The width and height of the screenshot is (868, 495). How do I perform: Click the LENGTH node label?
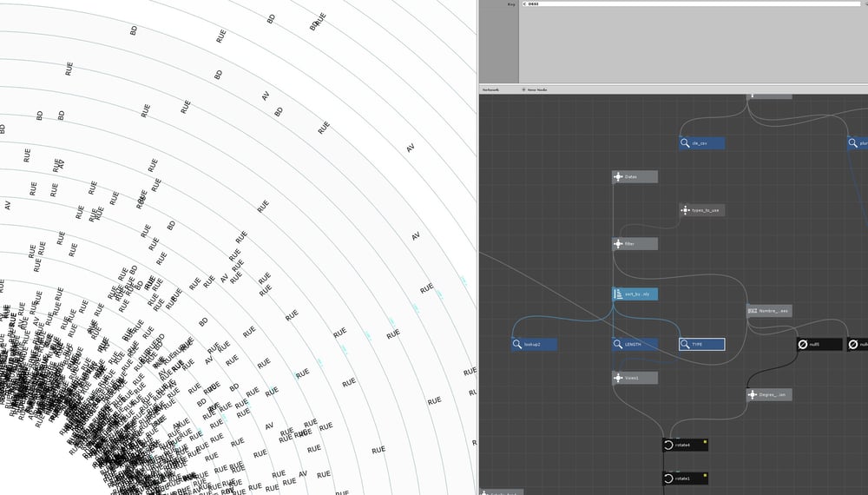(633, 345)
